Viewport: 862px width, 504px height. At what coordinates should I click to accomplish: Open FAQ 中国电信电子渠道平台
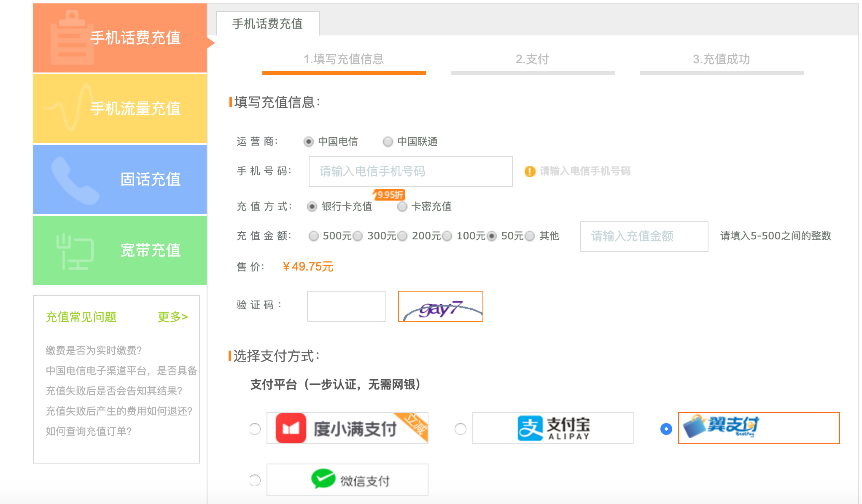click(x=121, y=370)
